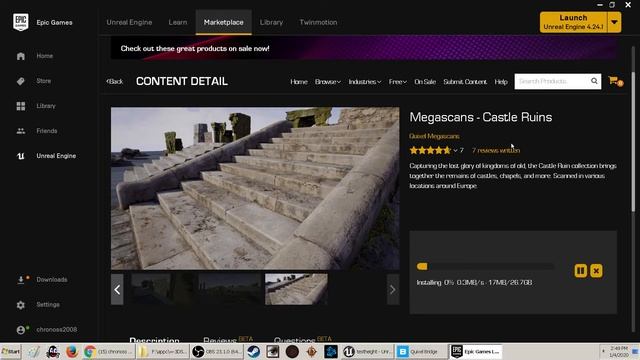
Task: Show next image in the gallery
Action: coord(393,289)
